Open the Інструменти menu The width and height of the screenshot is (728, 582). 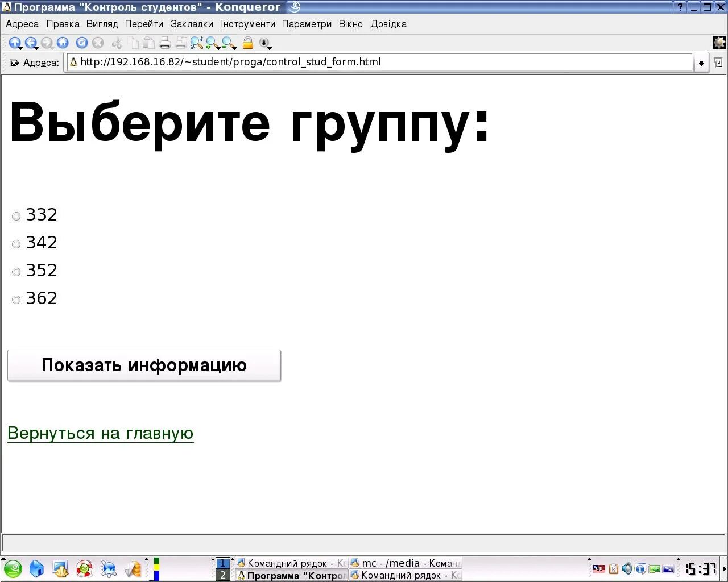point(248,24)
